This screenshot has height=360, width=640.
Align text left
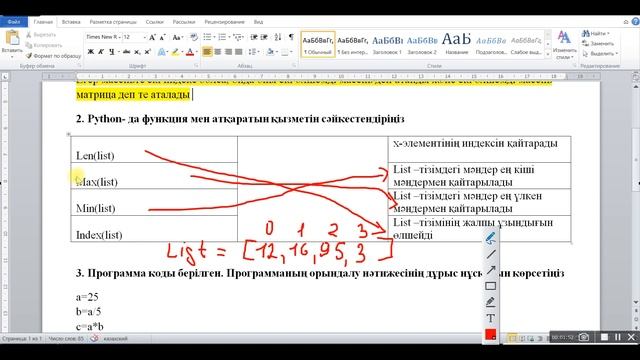coord(207,52)
